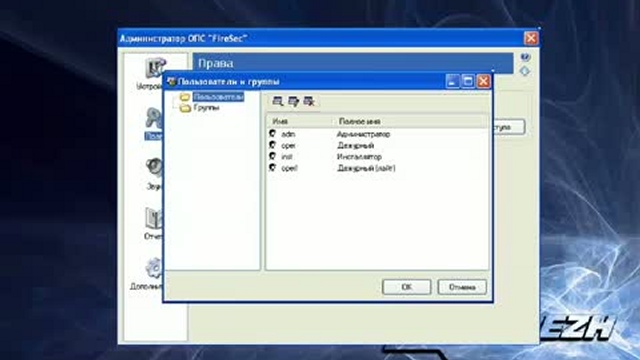Click full name Инсталлятор

point(359,157)
